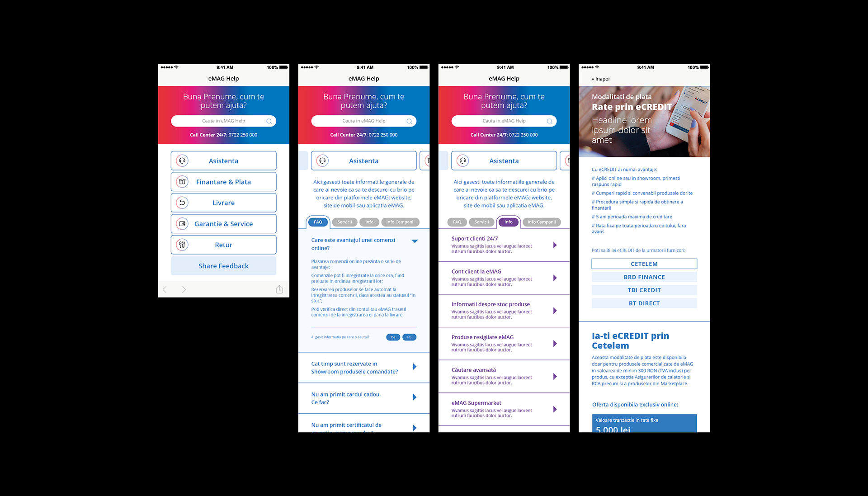Click the Finantare & Plata icon
The height and width of the screenshot is (496, 868).
181,182
